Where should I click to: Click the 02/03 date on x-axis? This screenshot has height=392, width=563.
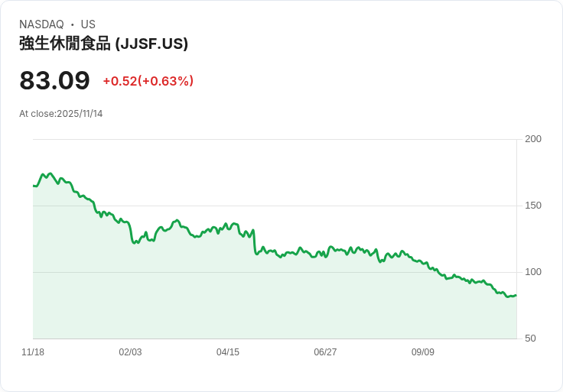130,352
